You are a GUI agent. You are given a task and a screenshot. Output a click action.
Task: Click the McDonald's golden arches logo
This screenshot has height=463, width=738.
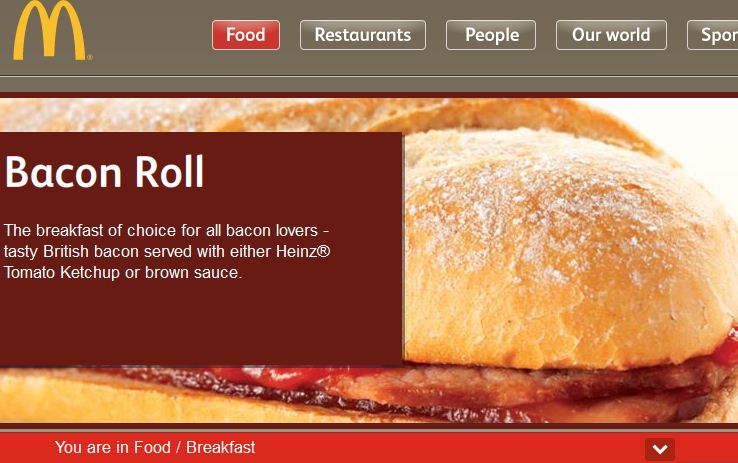click(x=49, y=30)
